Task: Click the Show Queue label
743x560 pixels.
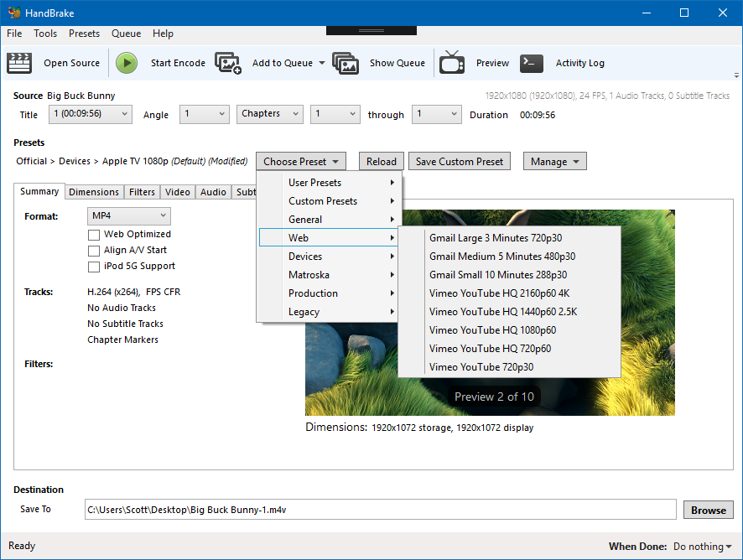Action: [397, 63]
